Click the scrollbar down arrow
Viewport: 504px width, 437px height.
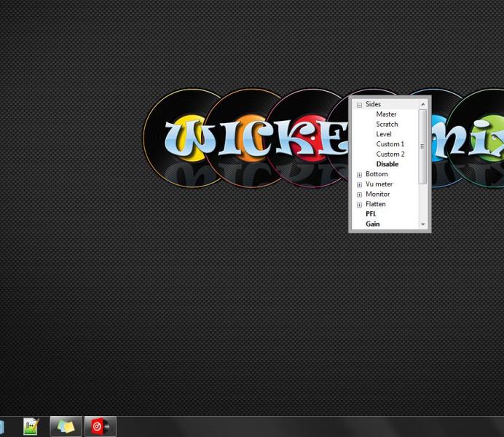click(422, 224)
